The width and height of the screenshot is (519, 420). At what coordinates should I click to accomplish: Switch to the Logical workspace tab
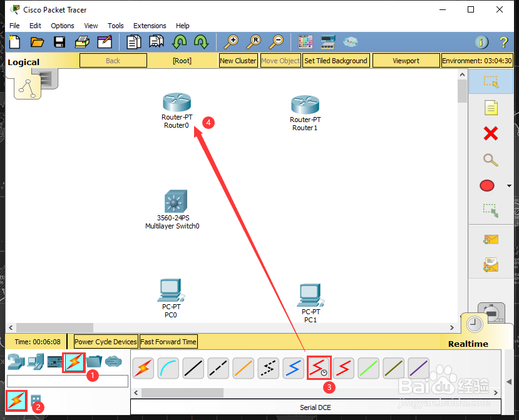pos(24,62)
